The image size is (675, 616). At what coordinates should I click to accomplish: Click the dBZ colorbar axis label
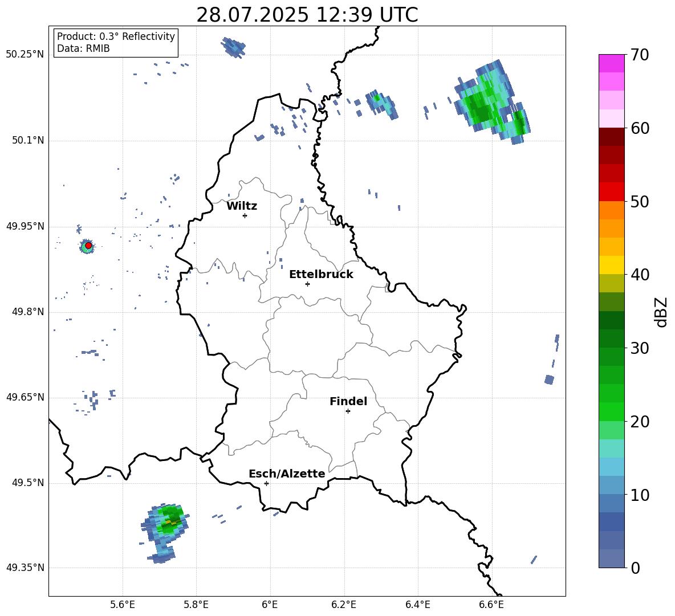[x=662, y=312]
